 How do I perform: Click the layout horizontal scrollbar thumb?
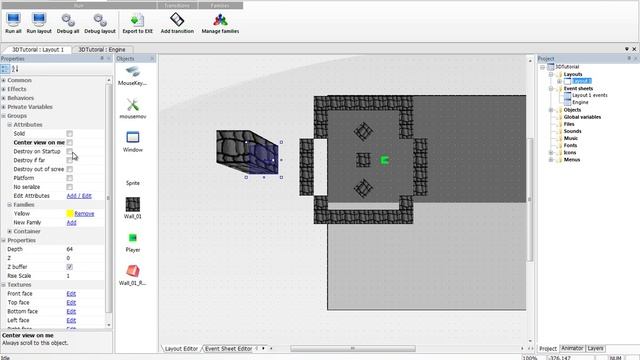[x=353, y=349]
